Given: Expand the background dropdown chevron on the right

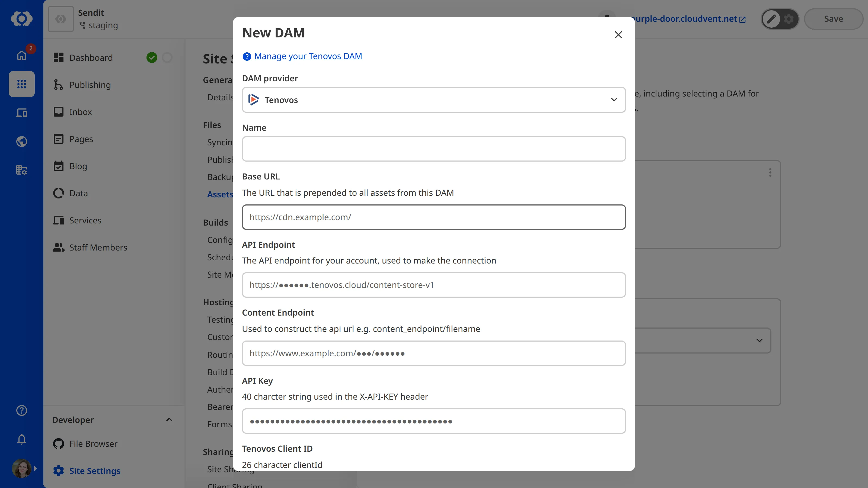Looking at the screenshot, I should pos(759,340).
